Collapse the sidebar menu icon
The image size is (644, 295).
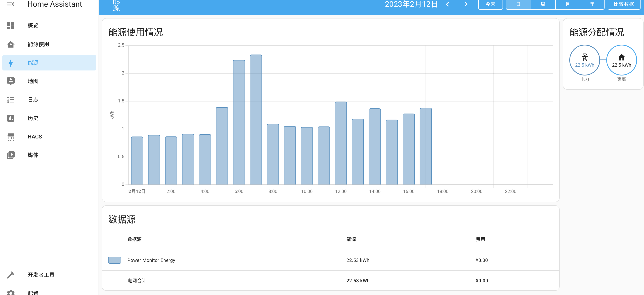point(11,4)
